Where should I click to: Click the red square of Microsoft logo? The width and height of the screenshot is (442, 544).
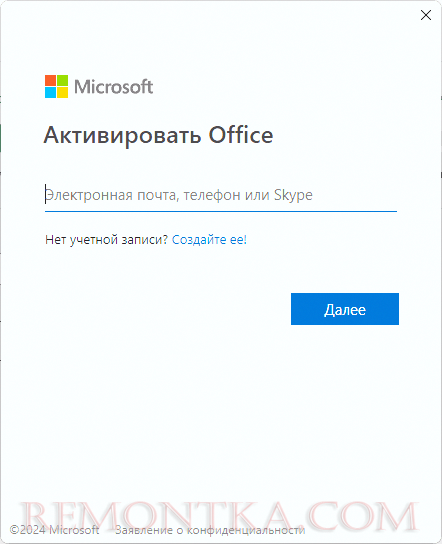pyautogui.click(x=50, y=80)
